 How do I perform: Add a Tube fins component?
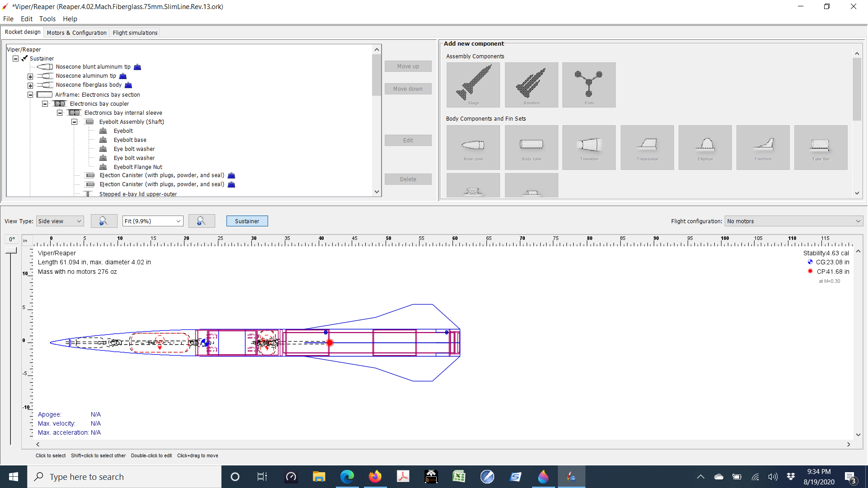point(821,147)
